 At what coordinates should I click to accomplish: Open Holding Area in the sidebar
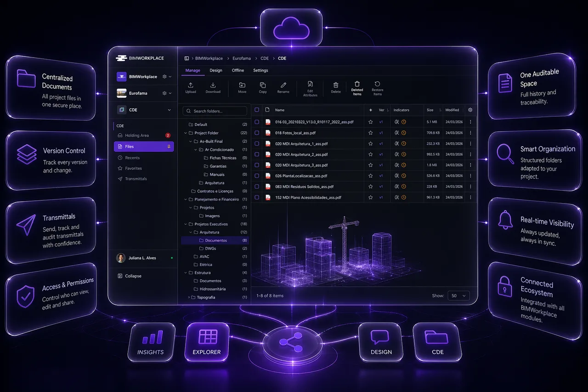(x=137, y=136)
